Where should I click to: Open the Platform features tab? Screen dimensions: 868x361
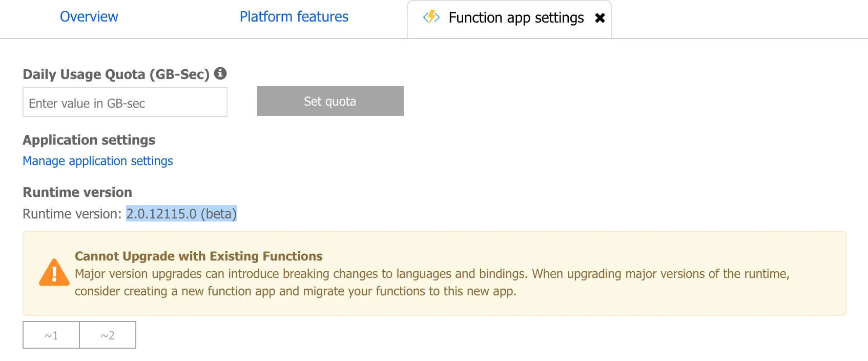click(x=294, y=17)
